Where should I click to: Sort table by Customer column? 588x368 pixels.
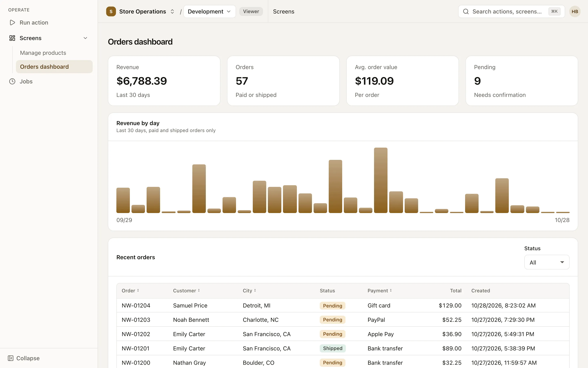[186, 291]
